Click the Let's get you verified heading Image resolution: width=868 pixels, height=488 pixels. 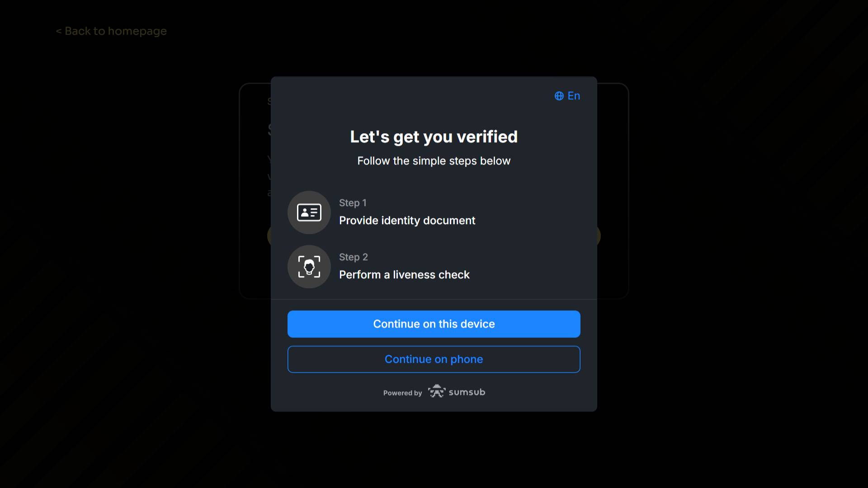[x=434, y=137]
